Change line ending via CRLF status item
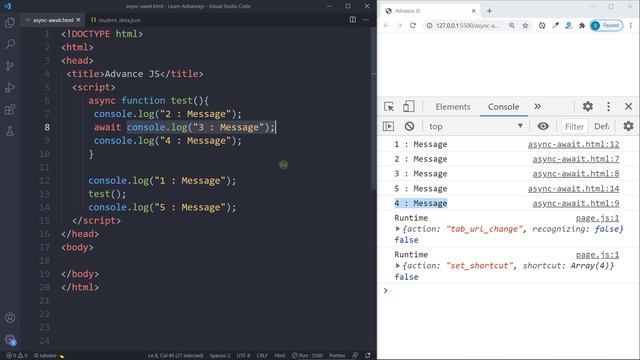The width and height of the screenshot is (640, 360). [x=262, y=356]
